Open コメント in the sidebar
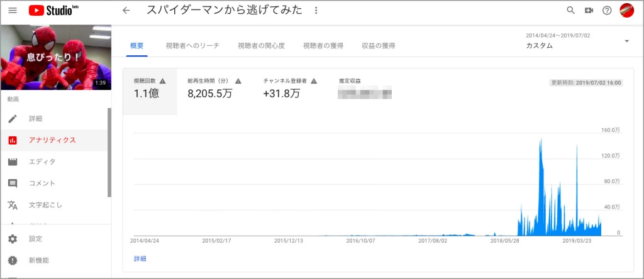644x279 pixels. coord(42,183)
